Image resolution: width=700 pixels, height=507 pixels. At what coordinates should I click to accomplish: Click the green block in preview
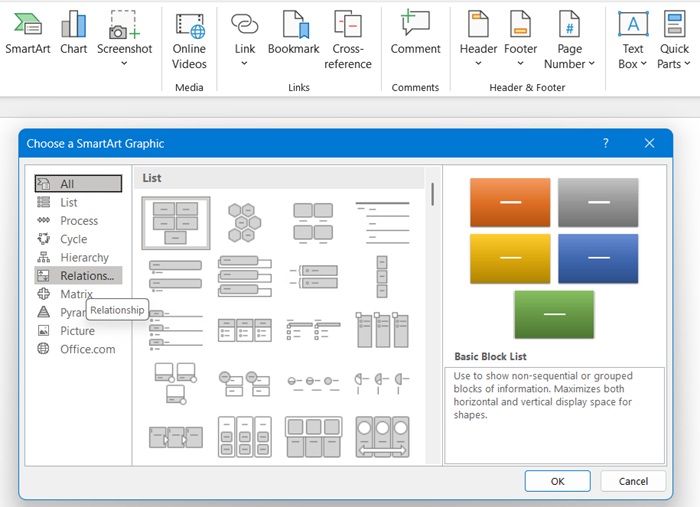554,314
